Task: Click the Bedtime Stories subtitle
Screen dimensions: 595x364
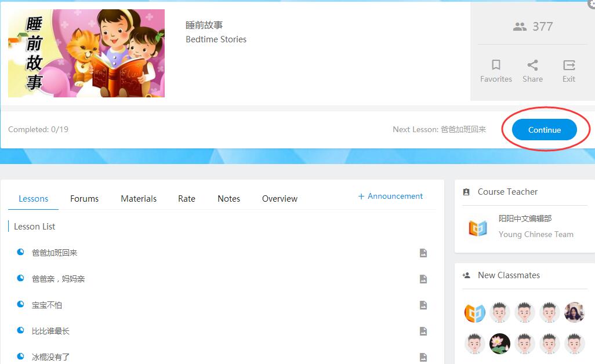Action: pos(216,39)
